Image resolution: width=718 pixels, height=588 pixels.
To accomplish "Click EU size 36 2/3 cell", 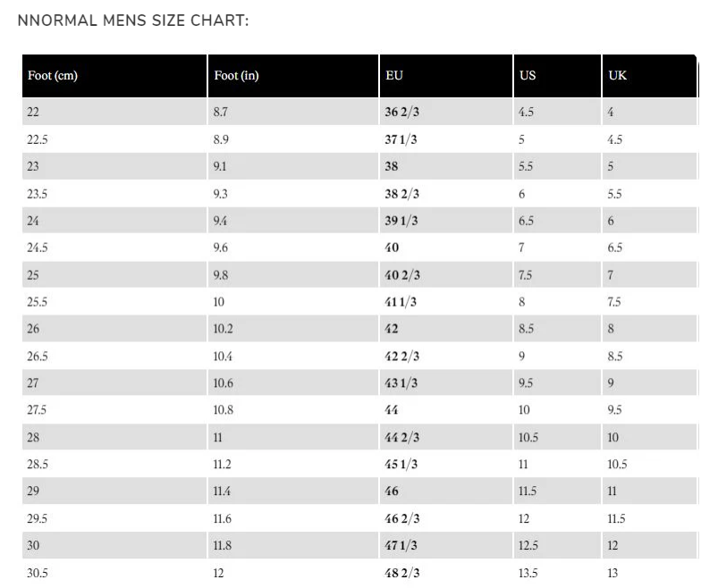I will tap(446, 112).
